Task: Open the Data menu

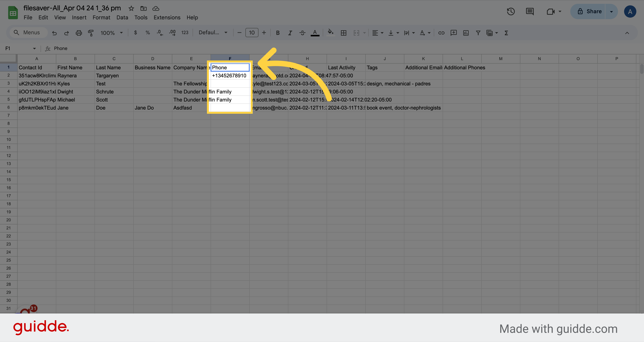Action: tap(122, 17)
